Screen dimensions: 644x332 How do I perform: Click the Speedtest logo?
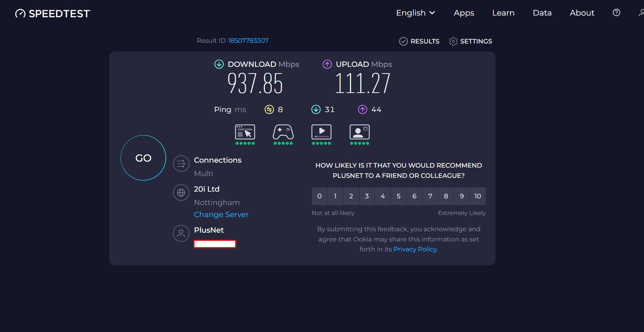point(53,13)
